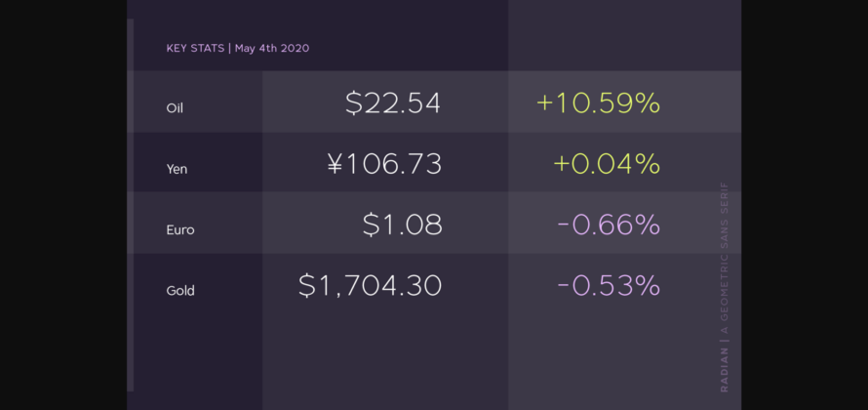
Task: Click the Gold price $1,704.30
Action: (x=371, y=286)
